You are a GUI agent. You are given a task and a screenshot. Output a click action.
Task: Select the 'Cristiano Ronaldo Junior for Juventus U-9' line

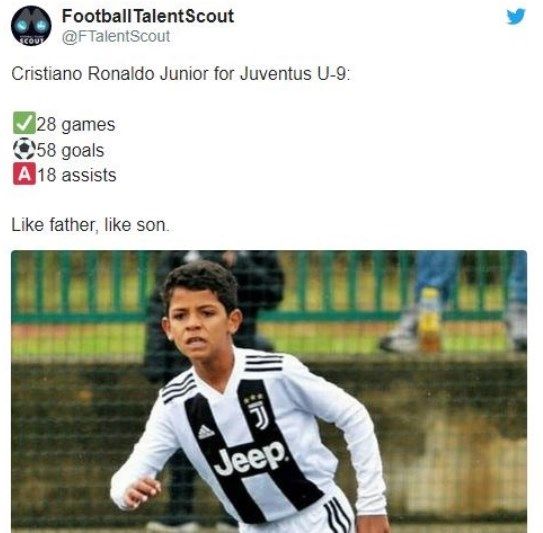tap(181, 73)
